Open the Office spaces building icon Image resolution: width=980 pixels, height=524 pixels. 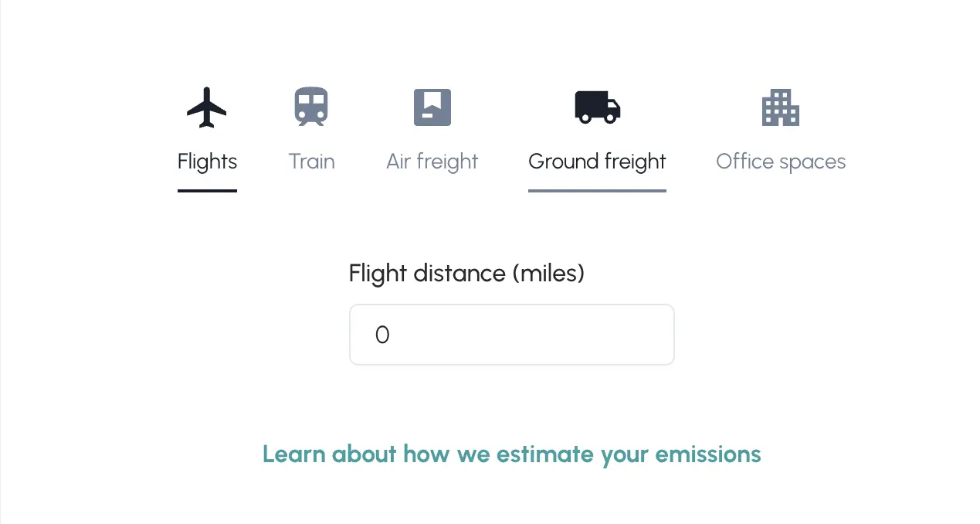[x=781, y=107]
